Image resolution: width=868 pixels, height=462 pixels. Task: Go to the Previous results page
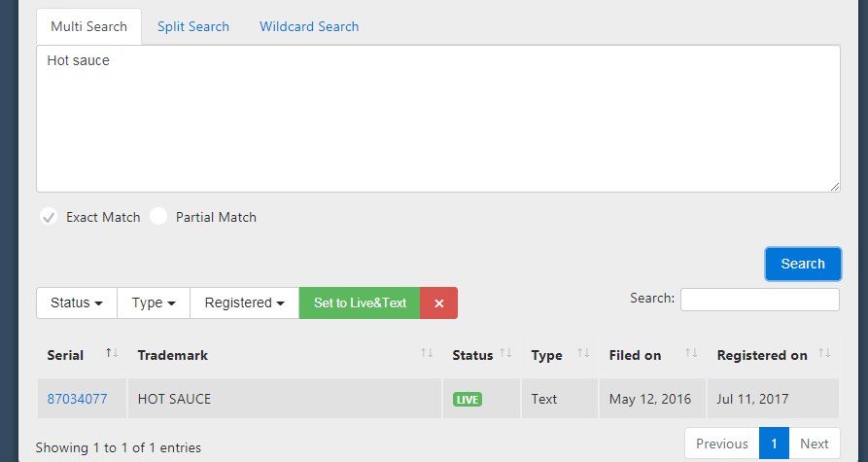[x=722, y=444]
